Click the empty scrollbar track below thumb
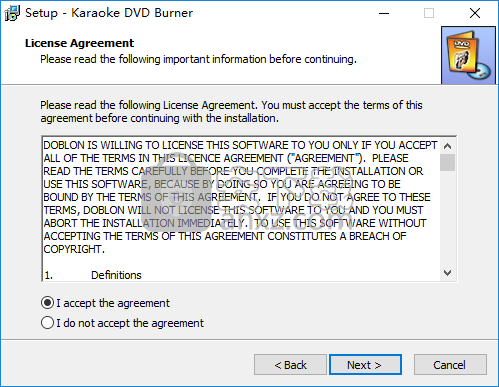The image size is (499, 387). (x=448, y=218)
